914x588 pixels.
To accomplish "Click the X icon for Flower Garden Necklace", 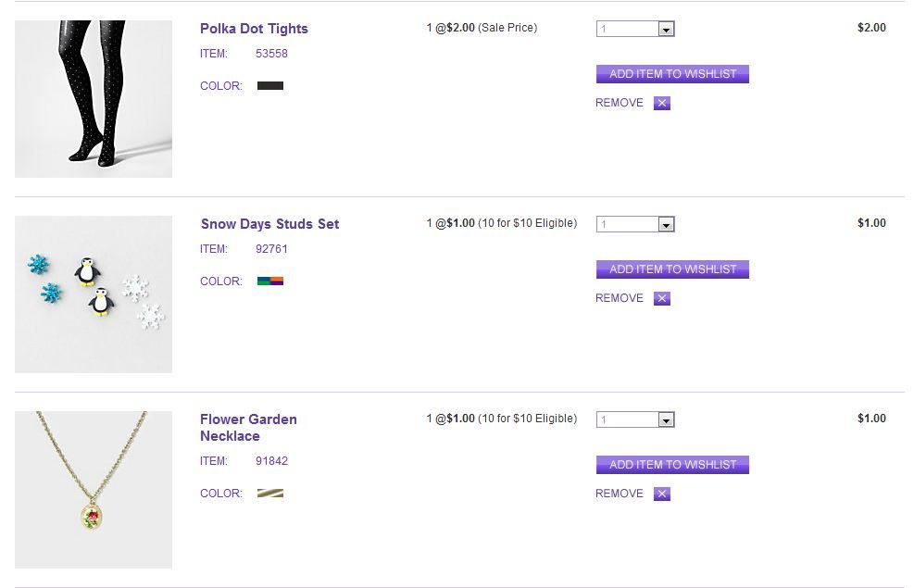I will 661,494.
